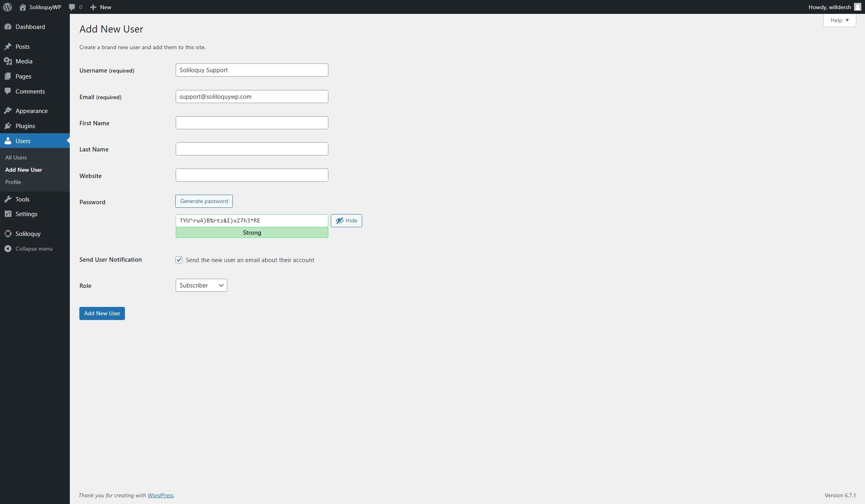
Task: Click the Add New User button
Action: click(x=102, y=313)
